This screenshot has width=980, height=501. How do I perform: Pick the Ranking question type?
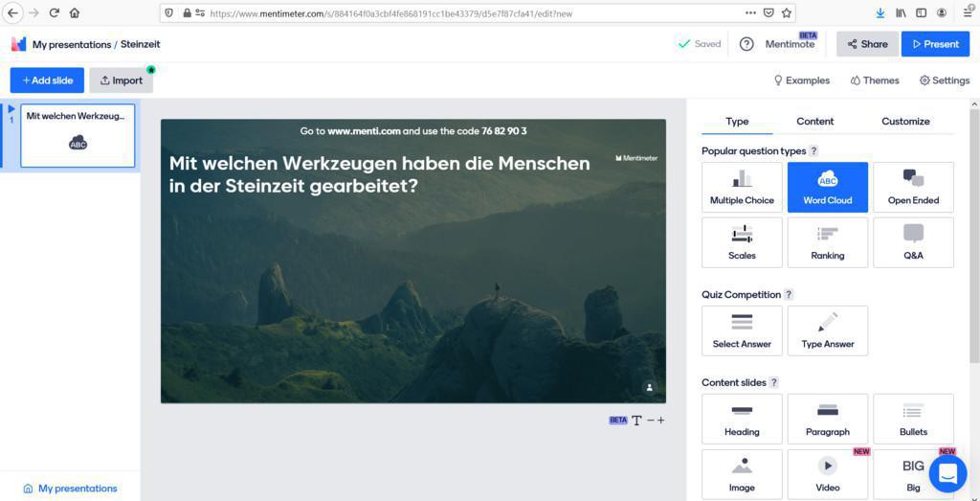828,242
